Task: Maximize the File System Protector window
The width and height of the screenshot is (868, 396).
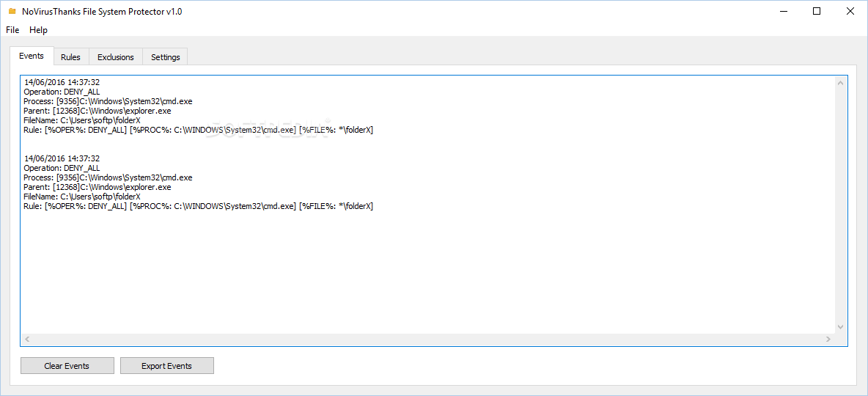Action: (817, 11)
